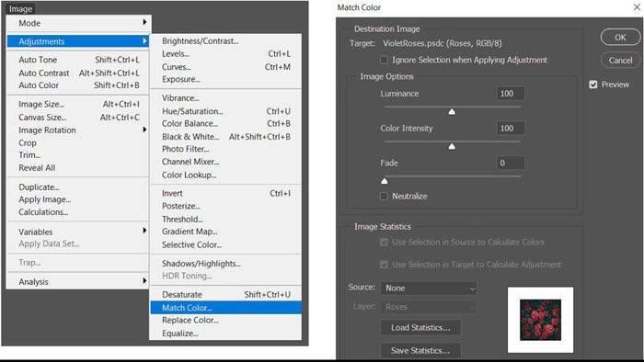Choose Curves adjustment
The image size is (644, 362).
226,67
